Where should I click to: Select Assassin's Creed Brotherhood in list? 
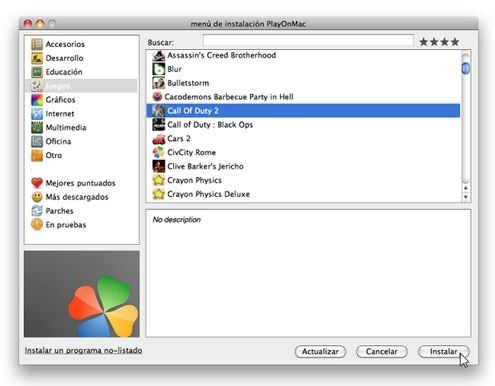click(303, 55)
